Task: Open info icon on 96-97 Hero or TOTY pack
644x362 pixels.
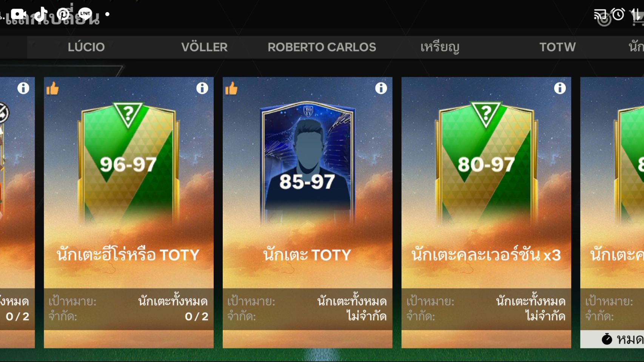Action: [202, 88]
